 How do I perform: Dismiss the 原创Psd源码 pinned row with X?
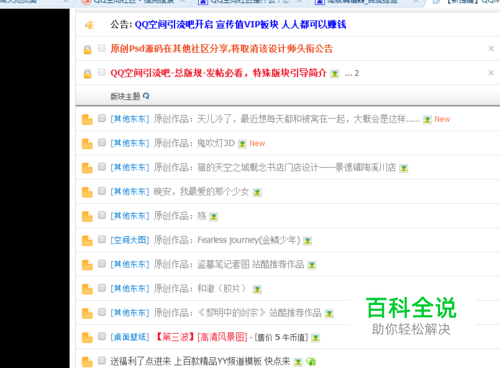[491, 49]
